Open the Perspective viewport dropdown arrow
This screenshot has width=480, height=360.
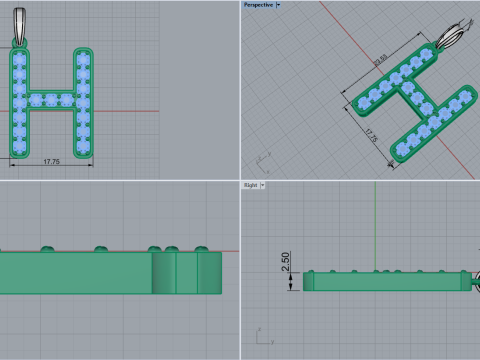(x=278, y=5)
